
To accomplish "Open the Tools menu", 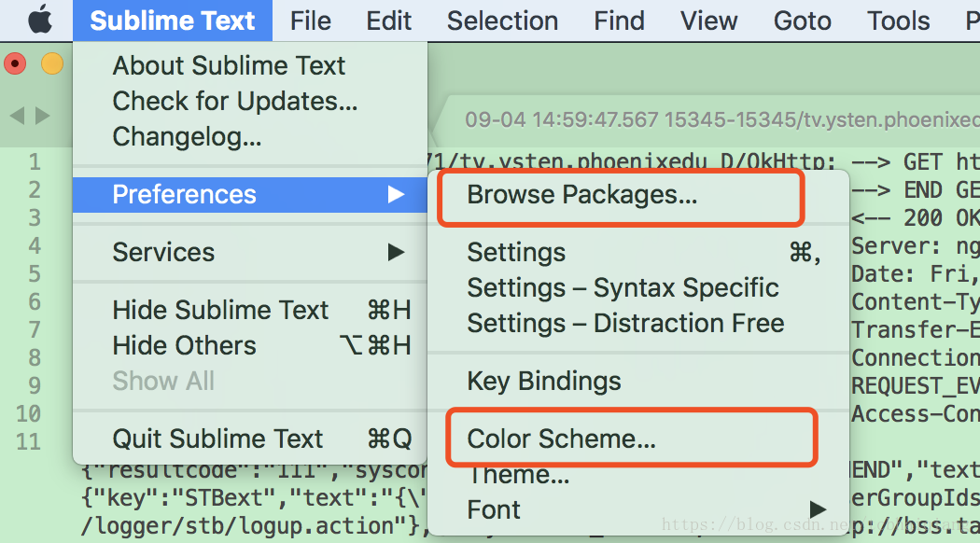I will 898,21.
